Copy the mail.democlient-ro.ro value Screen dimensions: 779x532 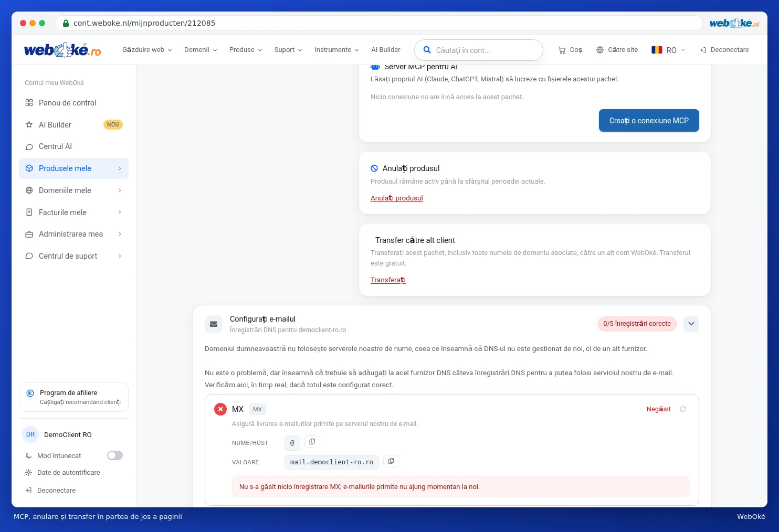[391, 461]
